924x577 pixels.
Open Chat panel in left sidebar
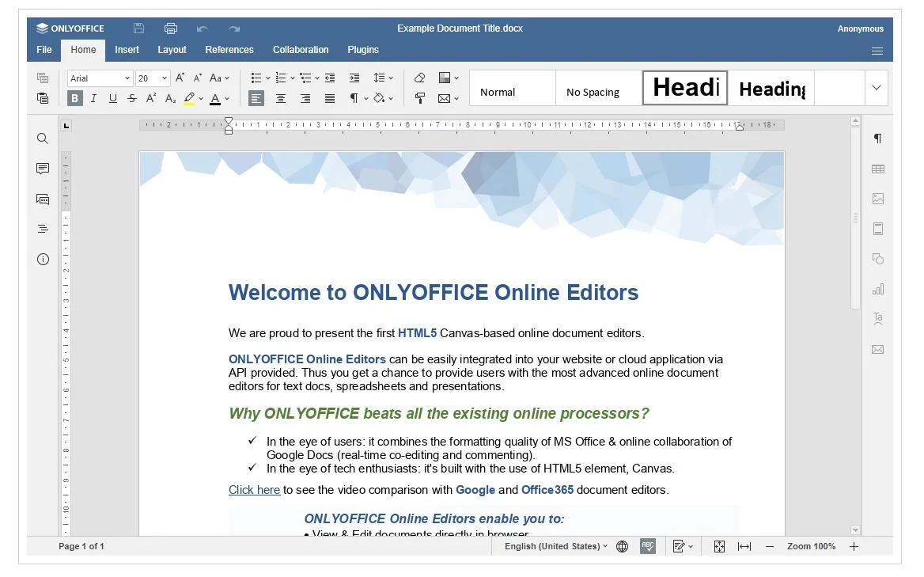43,199
